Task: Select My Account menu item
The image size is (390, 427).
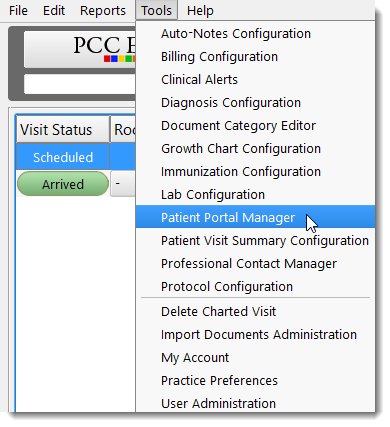Action: [x=255, y=358]
